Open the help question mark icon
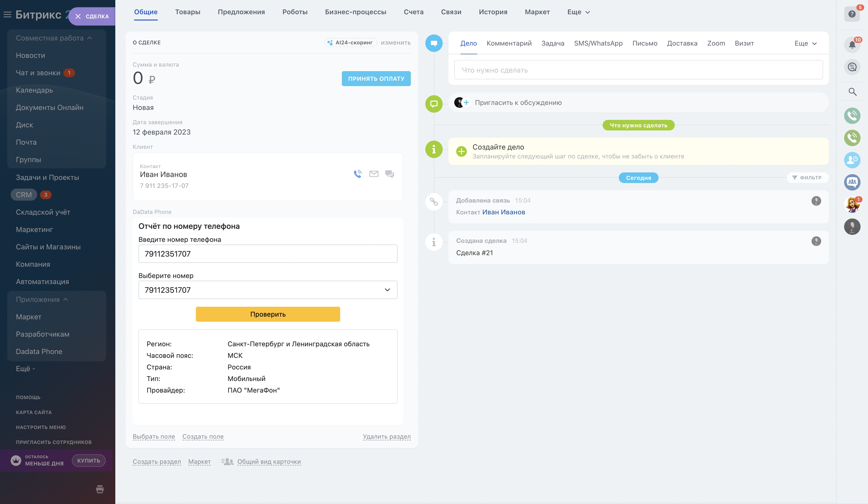 click(852, 14)
